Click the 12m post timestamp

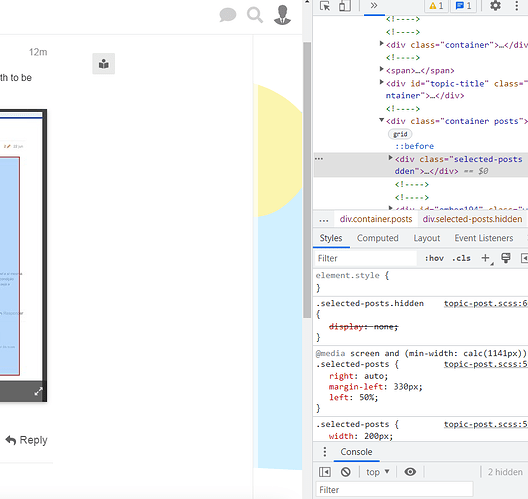[38, 52]
